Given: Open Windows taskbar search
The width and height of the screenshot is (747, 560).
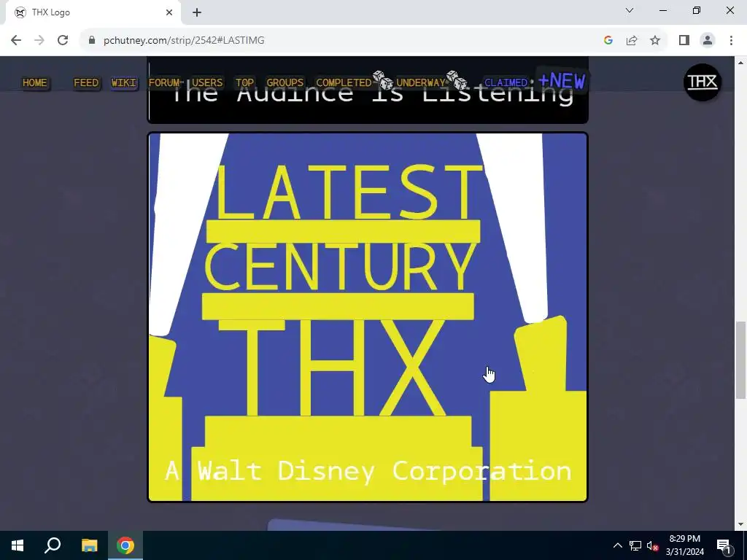Looking at the screenshot, I should (53, 545).
